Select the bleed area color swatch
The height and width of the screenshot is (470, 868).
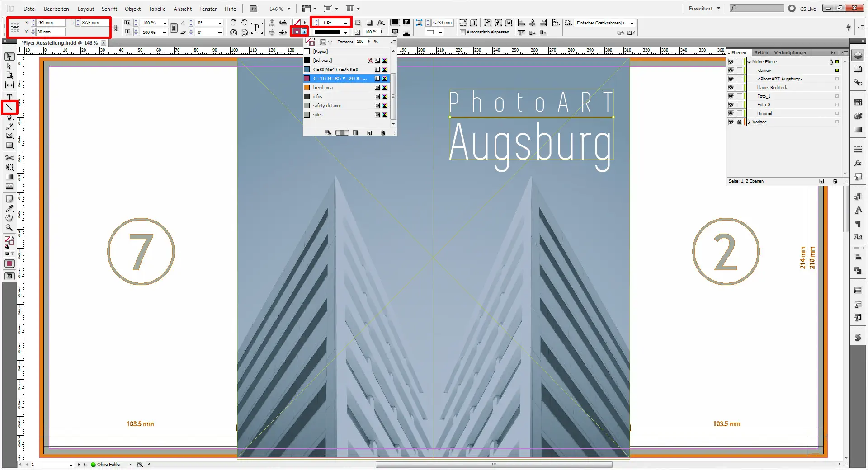(322, 87)
